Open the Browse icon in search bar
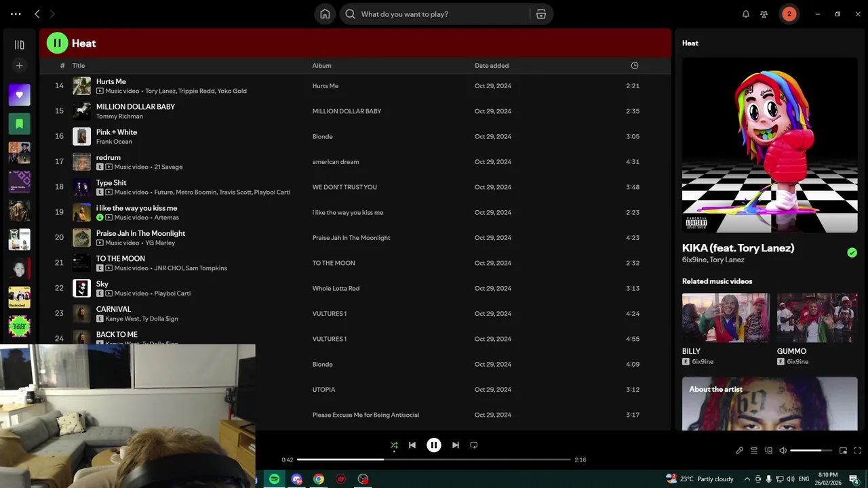The height and width of the screenshot is (488, 868). tap(541, 14)
